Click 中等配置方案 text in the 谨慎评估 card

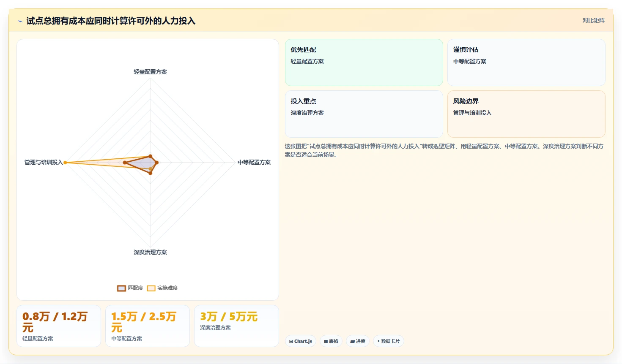coord(469,61)
